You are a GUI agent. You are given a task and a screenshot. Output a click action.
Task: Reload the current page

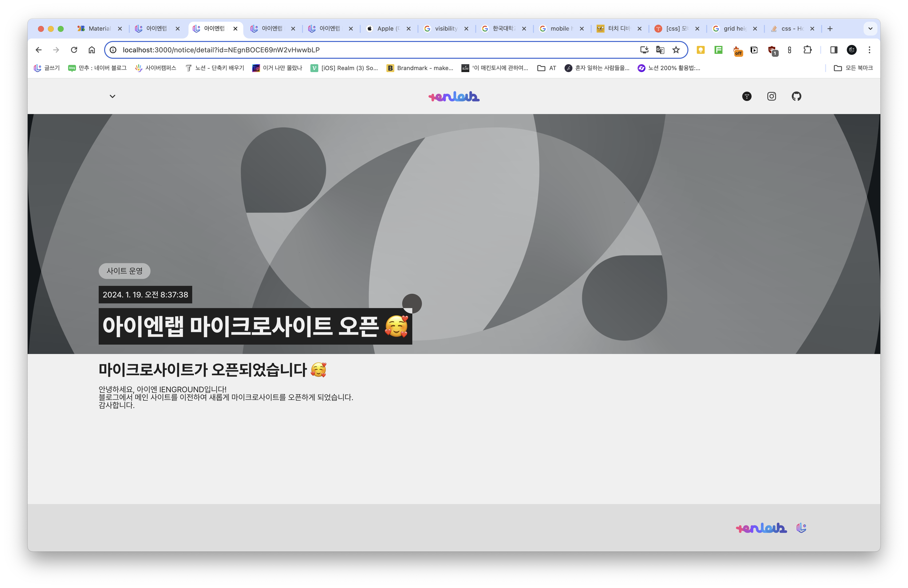(x=74, y=50)
